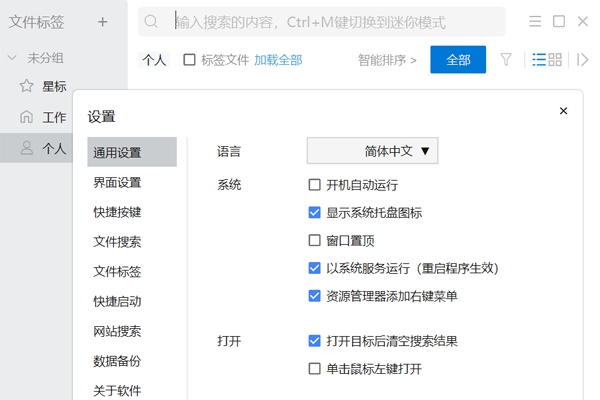The image size is (600, 400).
Task: Open the 简体中文 language dropdown
Action: [372, 151]
